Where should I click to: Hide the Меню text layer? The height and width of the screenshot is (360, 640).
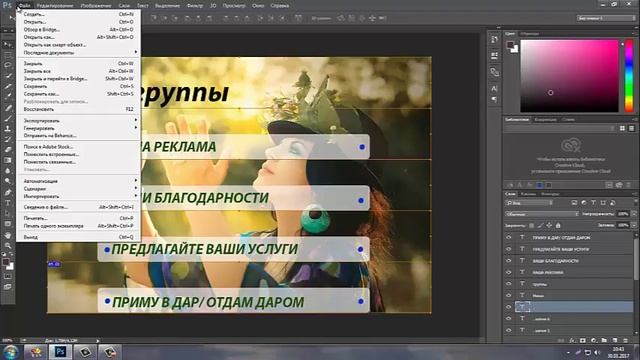pos(509,295)
